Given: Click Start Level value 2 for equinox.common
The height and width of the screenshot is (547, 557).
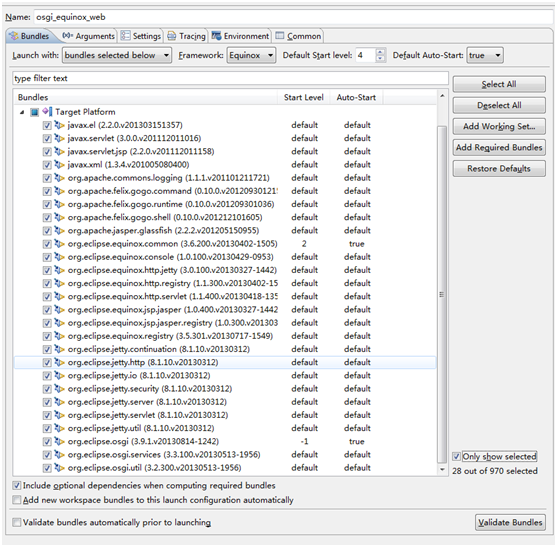Looking at the screenshot, I should pyautogui.click(x=304, y=244).
